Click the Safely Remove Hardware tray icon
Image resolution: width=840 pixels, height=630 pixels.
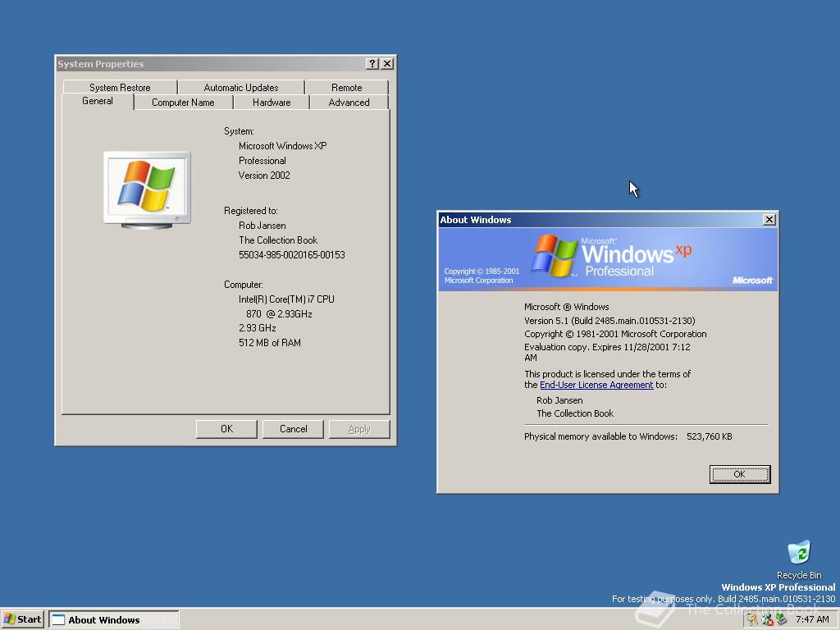click(781, 619)
